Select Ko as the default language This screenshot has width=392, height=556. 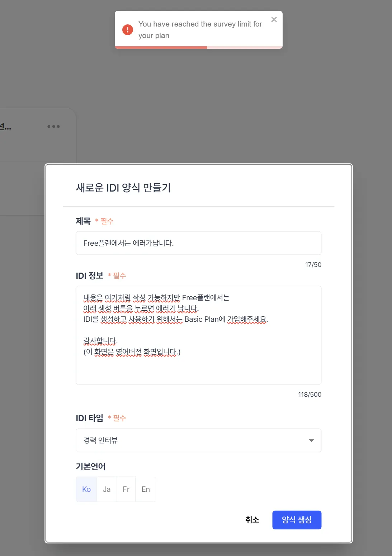(x=86, y=489)
